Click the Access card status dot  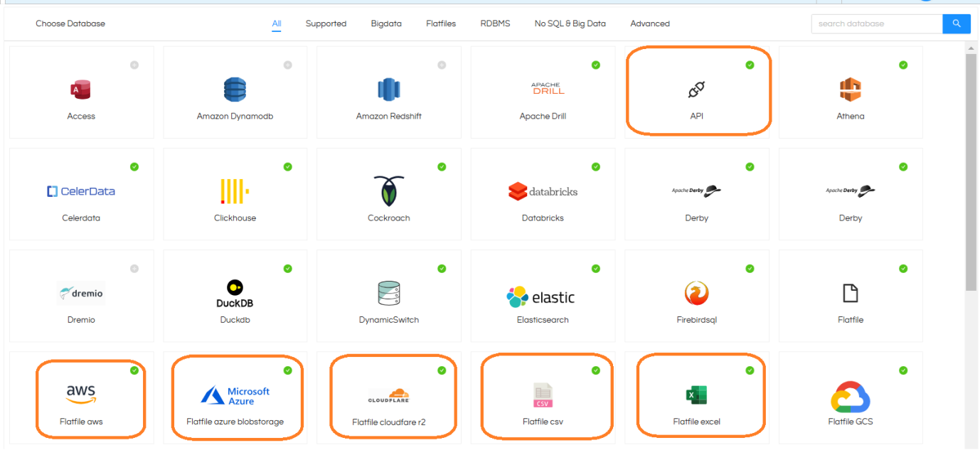click(x=134, y=65)
